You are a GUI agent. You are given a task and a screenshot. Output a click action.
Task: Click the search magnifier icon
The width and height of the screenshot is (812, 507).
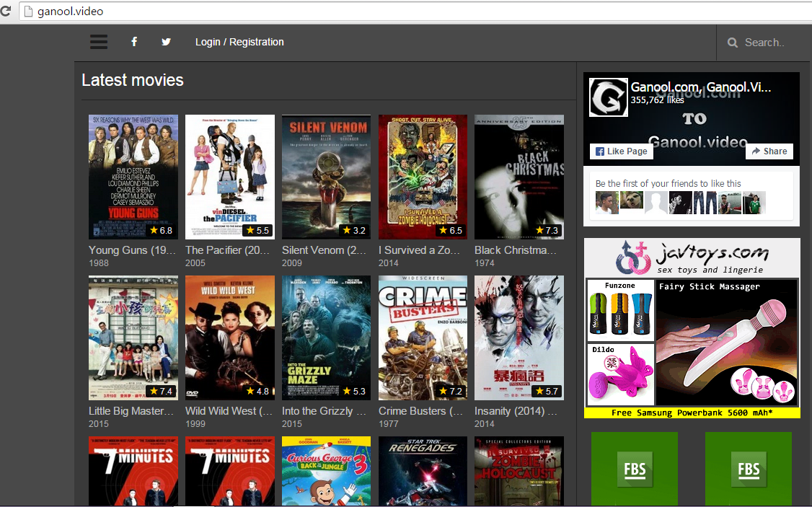(x=732, y=43)
